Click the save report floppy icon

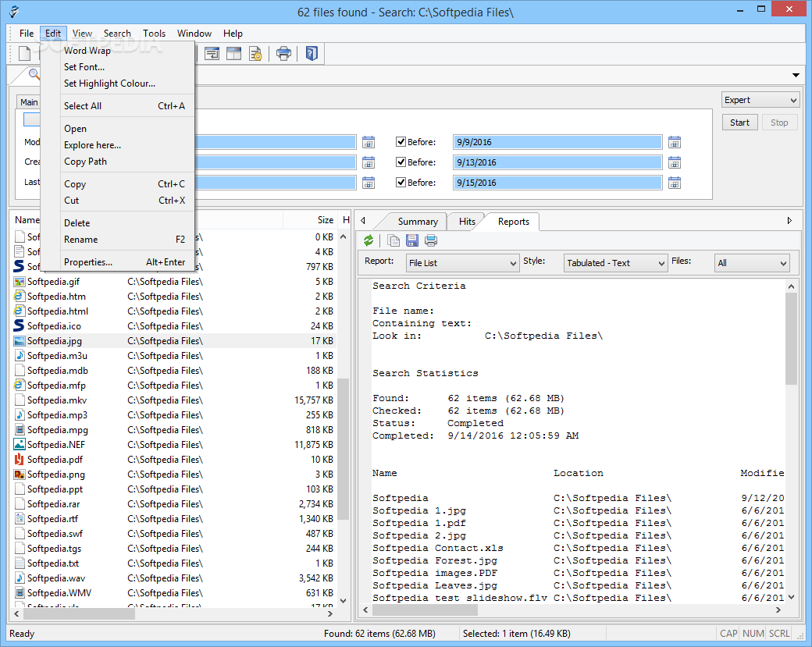[x=412, y=240]
